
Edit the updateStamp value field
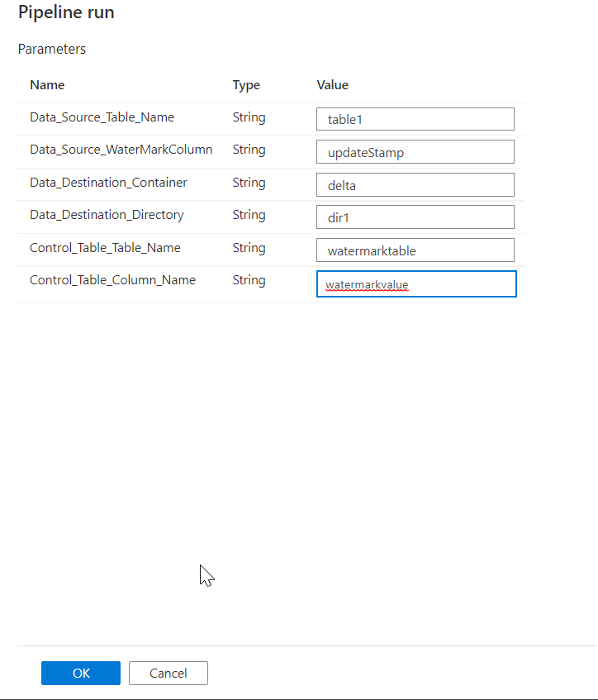coord(415,152)
